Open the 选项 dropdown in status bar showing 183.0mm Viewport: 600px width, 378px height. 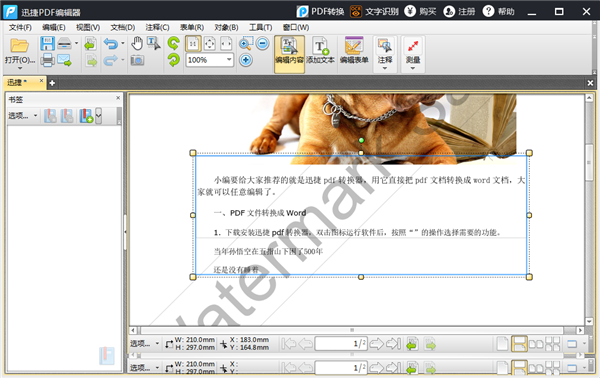point(144,344)
